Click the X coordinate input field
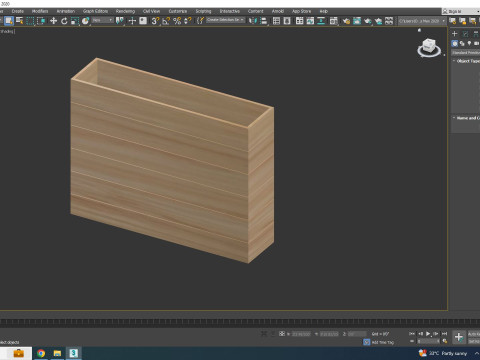 tap(301, 334)
